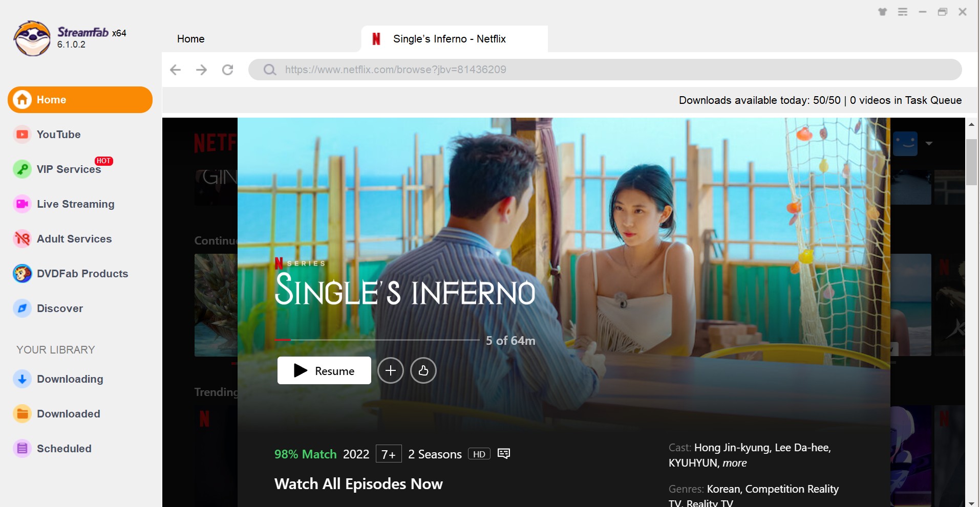Click the page scrollbar up arrow
The image size is (980, 507).
point(971,124)
